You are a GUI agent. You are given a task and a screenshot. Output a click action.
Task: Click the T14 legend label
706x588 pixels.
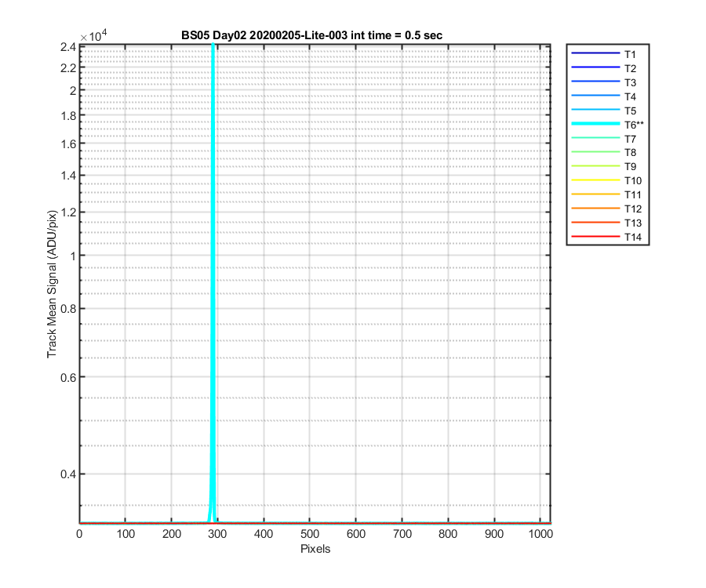[x=632, y=237]
